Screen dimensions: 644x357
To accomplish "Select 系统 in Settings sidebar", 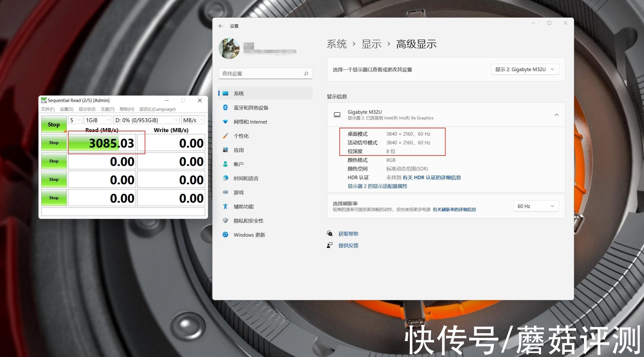I will 265,93.
